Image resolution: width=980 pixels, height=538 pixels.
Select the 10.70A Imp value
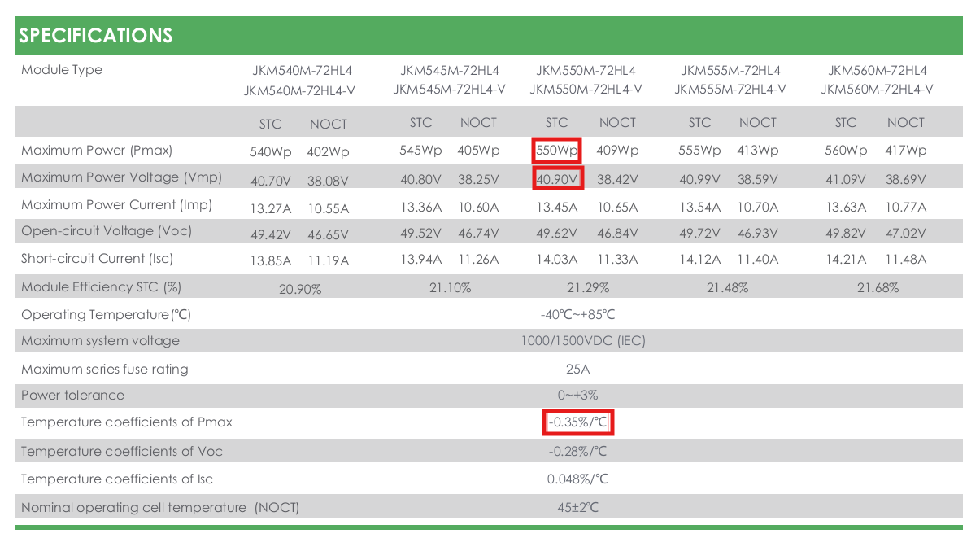(757, 208)
